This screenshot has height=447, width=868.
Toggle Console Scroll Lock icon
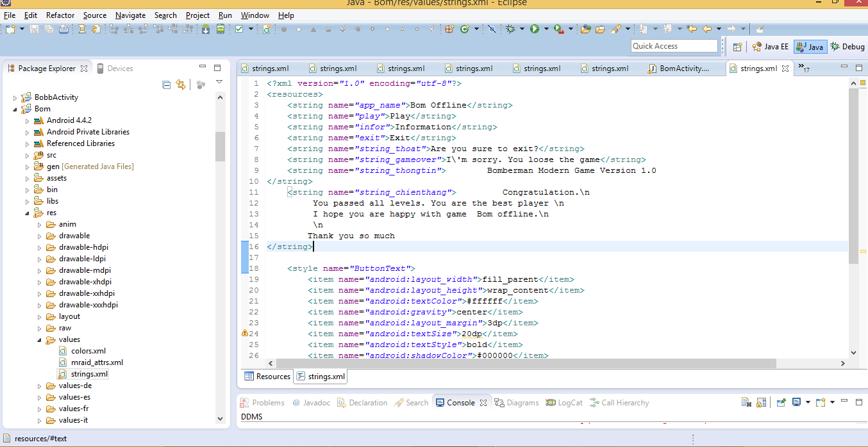point(762,402)
